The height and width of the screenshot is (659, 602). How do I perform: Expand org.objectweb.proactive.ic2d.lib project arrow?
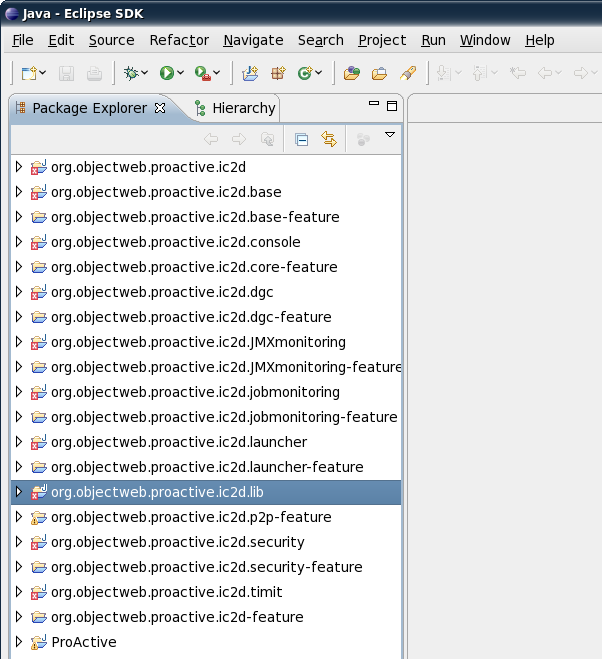[x=18, y=492]
